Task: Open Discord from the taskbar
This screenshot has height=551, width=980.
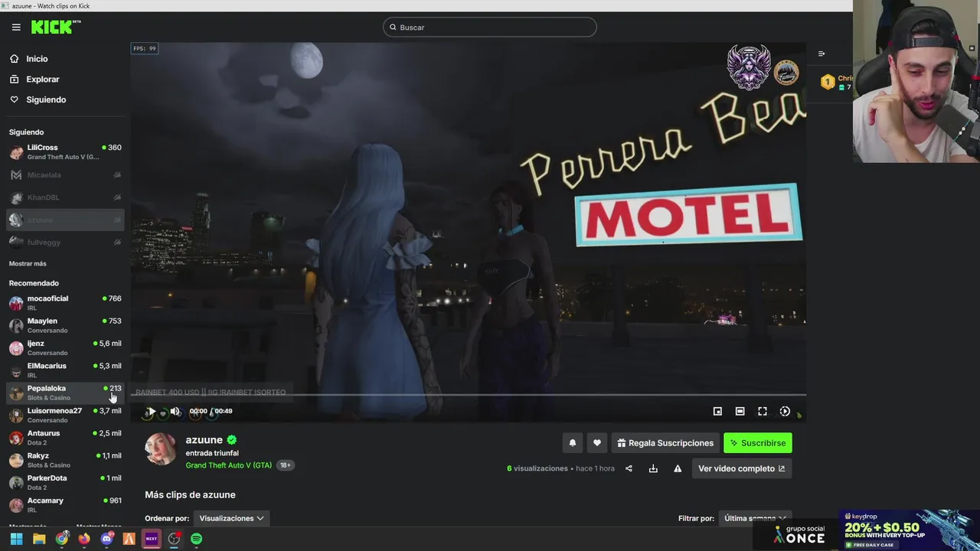Action: (106, 539)
